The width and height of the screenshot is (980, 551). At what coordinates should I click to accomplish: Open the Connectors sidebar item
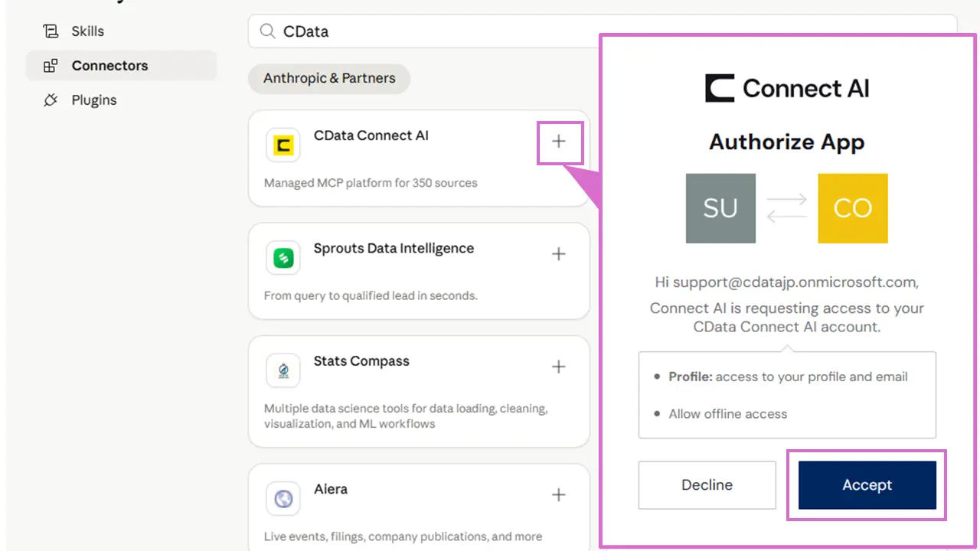pos(109,66)
